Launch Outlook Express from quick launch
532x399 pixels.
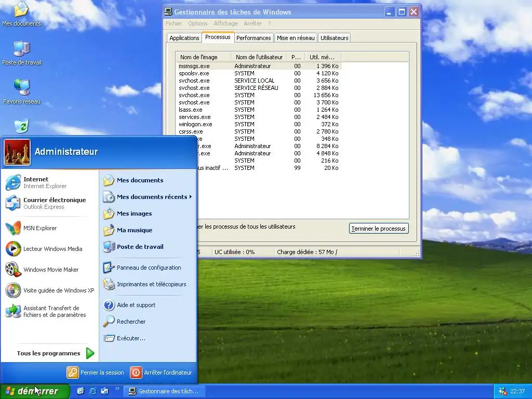104,391
